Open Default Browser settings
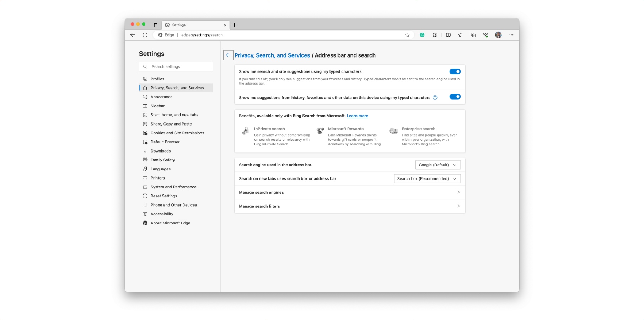Screen dimensions: 644x320 click(x=176, y=142)
